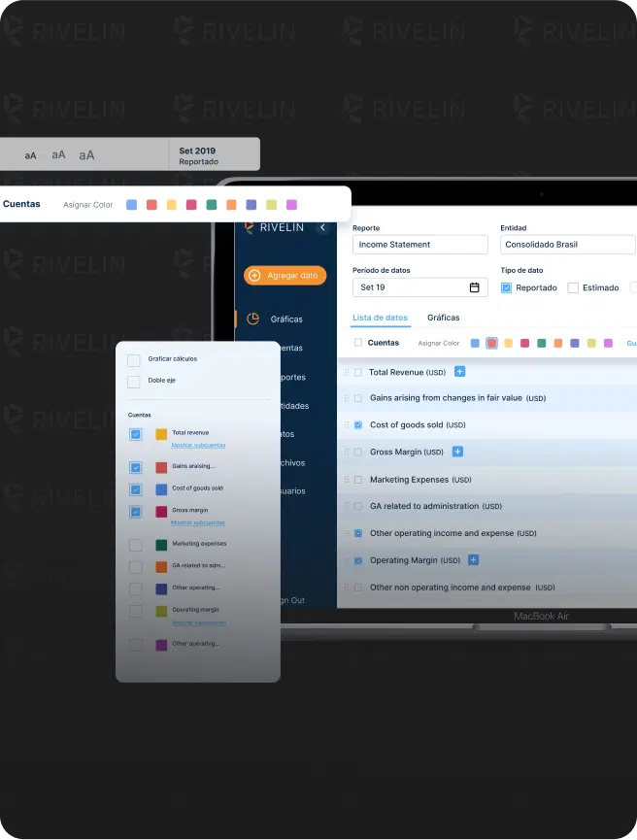The image size is (637, 840).
Task: Click the Sign Out sidebar item
Action: pos(292,600)
